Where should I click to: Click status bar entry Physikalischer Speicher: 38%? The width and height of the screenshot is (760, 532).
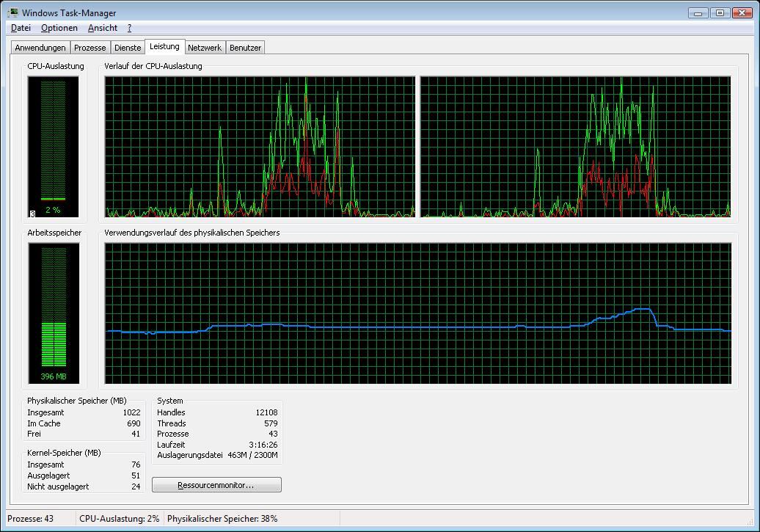point(222,519)
